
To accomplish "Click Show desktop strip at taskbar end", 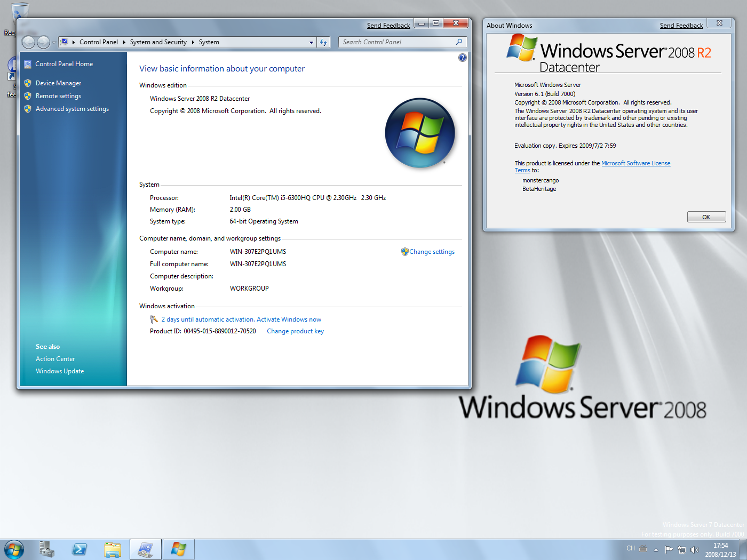I will point(743,549).
